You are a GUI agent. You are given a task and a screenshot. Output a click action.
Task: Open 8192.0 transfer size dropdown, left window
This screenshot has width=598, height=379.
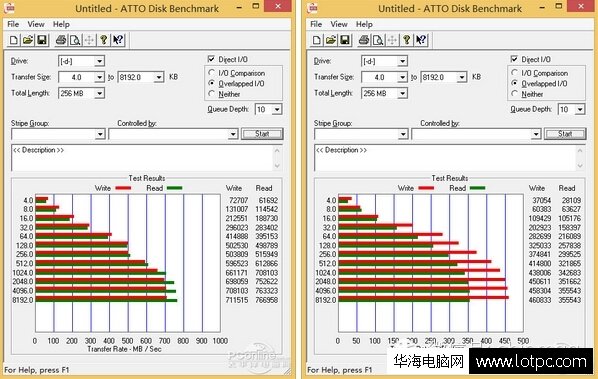pyautogui.click(x=159, y=77)
